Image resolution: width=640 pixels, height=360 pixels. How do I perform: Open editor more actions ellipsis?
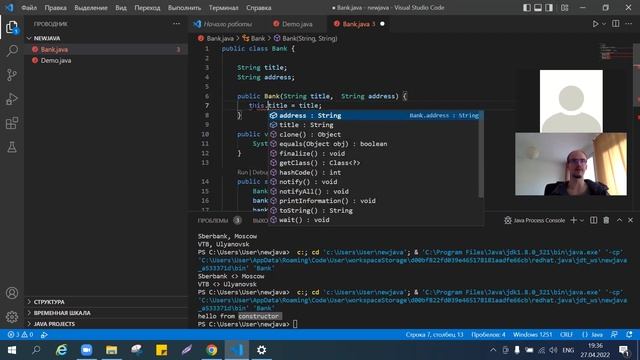629,24
